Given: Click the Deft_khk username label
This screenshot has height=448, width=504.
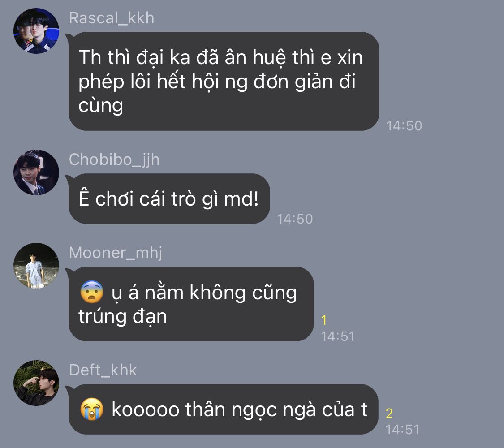Looking at the screenshot, I should click(x=103, y=370).
